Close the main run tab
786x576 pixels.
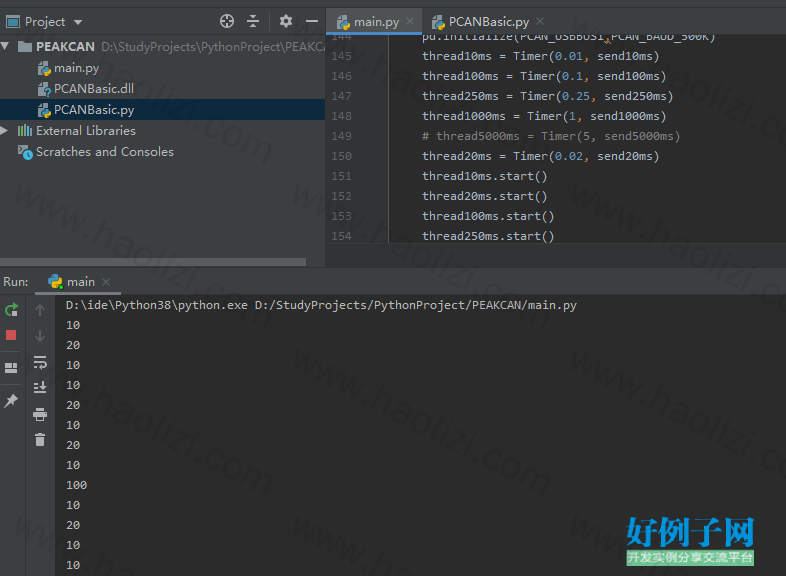click(x=106, y=282)
